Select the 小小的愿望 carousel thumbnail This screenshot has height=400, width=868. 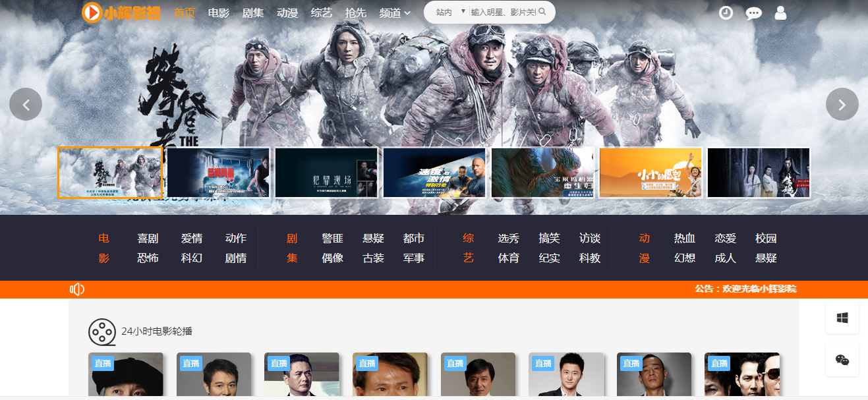point(651,173)
